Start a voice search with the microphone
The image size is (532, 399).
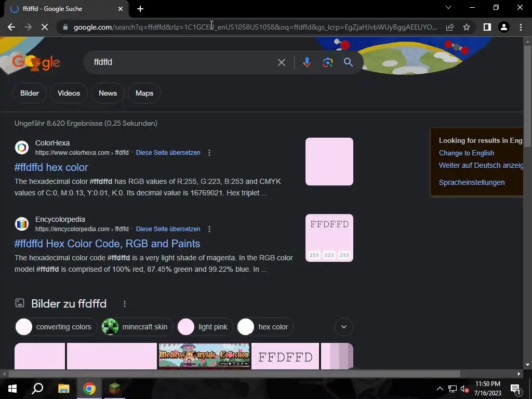coord(307,62)
